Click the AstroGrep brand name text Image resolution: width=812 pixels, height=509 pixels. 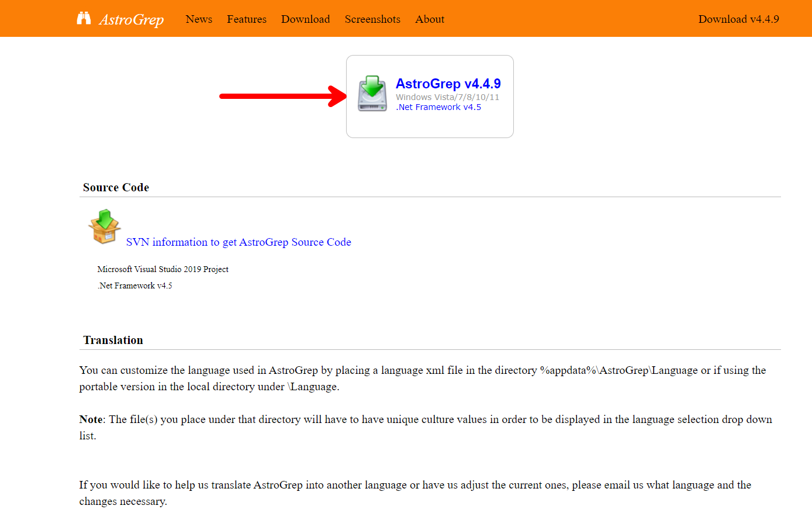click(132, 20)
